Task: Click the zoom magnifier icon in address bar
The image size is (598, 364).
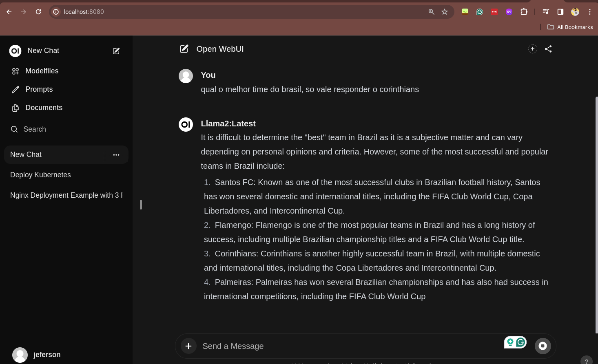Action: (x=432, y=12)
